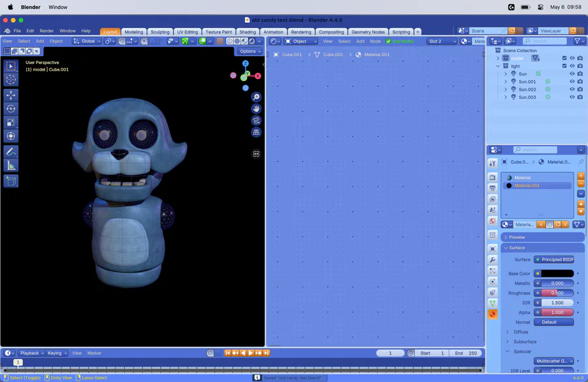The image size is (588, 382).
Task: Expand the Preview panel
Action: coord(542,237)
